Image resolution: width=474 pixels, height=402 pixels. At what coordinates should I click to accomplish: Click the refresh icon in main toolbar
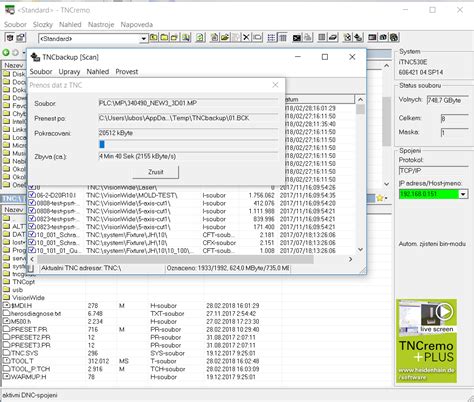[200, 38]
